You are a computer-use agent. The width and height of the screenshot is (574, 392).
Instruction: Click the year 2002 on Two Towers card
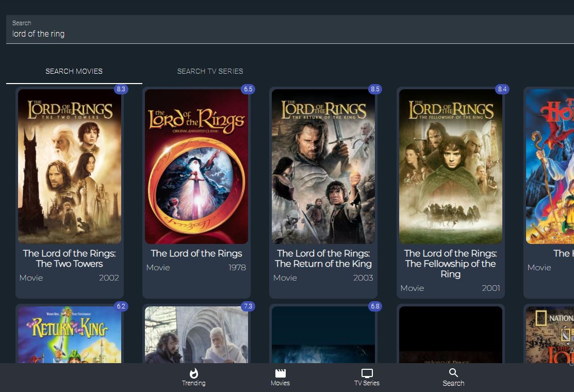(109, 278)
